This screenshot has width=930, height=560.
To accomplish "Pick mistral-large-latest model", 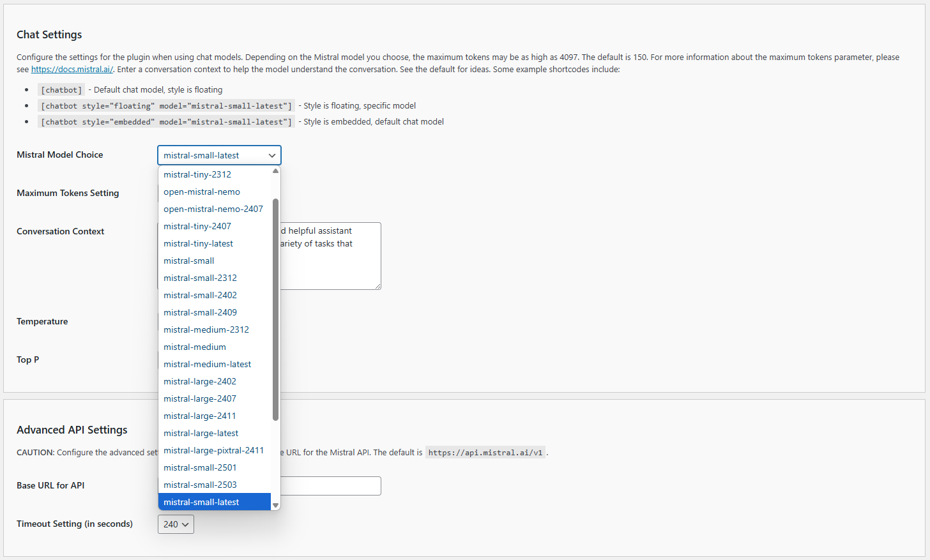I will click(215, 433).
